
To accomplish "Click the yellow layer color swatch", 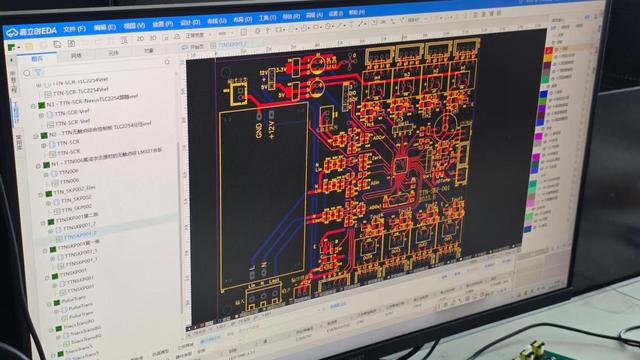I will (548, 58).
